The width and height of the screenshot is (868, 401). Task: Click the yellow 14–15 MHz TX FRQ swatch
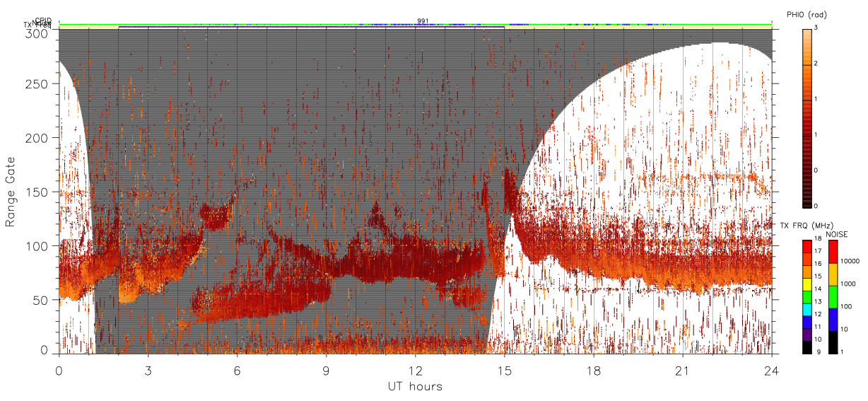tap(807, 284)
